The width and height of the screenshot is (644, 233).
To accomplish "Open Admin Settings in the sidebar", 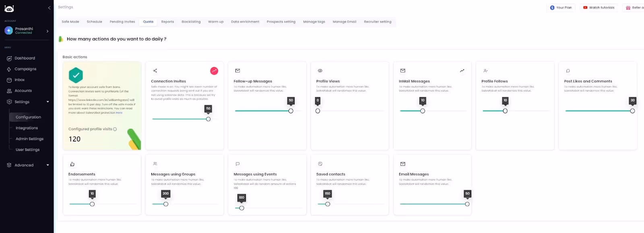I will (x=29, y=139).
